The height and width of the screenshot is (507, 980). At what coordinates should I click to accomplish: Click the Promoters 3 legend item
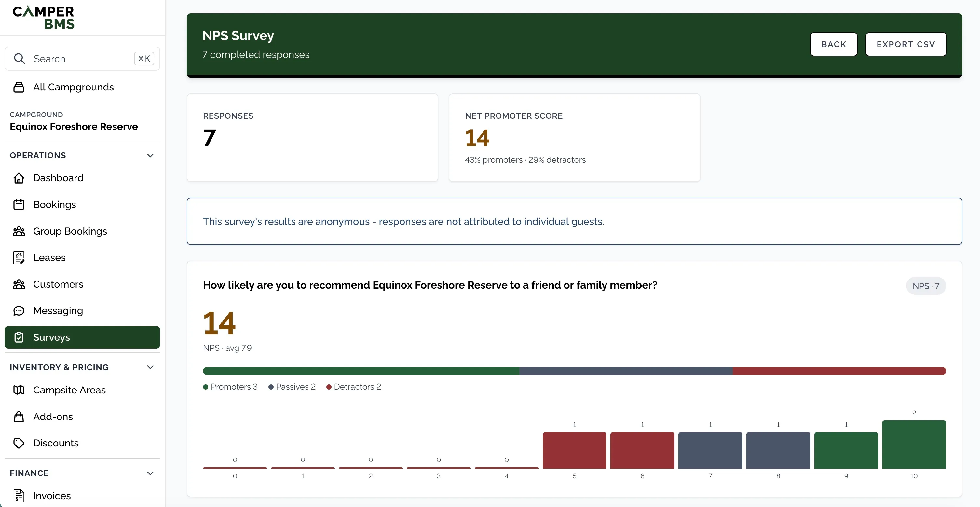point(230,387)
